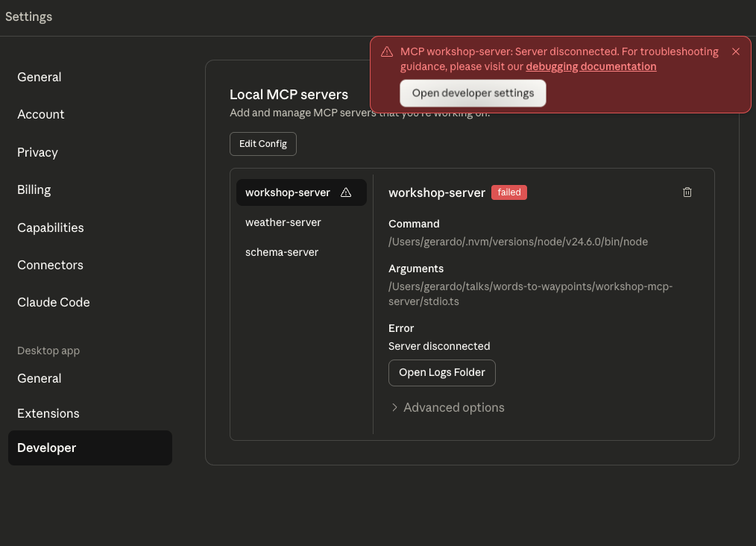Open Extensions under Desktop app

(48, 413)
